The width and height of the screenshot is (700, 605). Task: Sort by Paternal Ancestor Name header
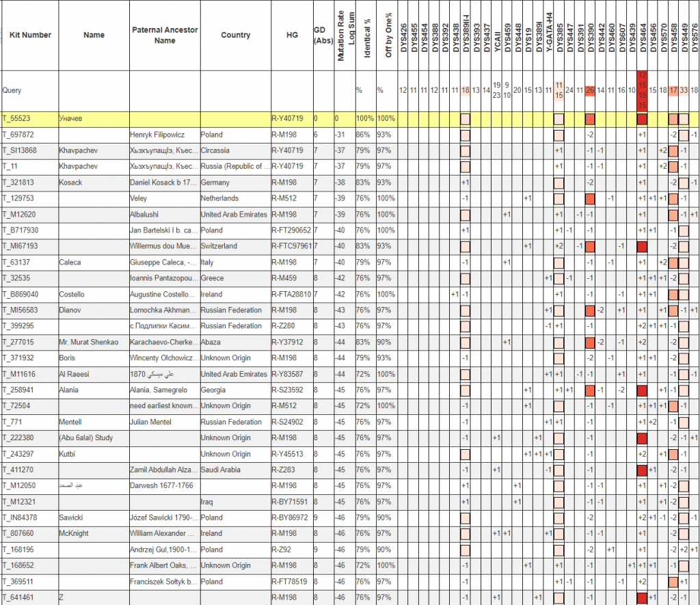[x=164, y=36]
